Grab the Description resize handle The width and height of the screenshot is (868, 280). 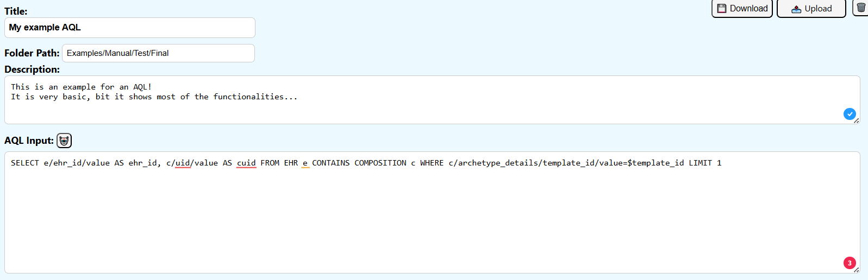pos(856,120)
